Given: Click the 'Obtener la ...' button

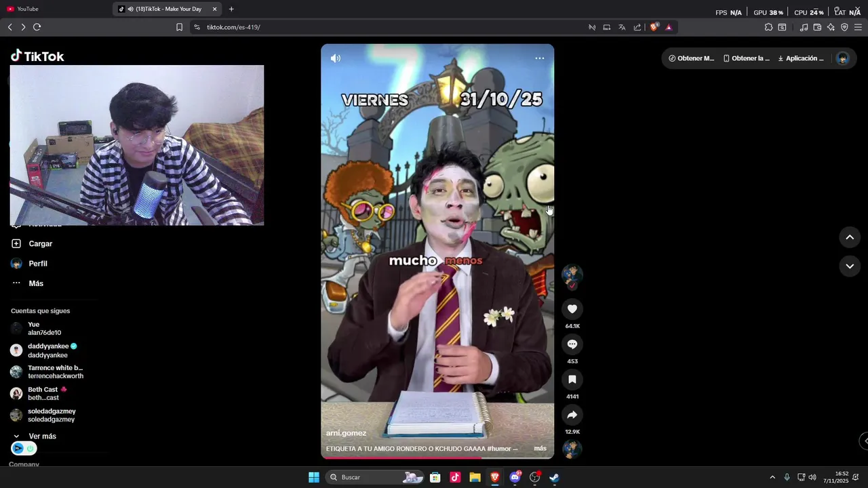Looking at the screenshot, I should click(x=746, y=58).
